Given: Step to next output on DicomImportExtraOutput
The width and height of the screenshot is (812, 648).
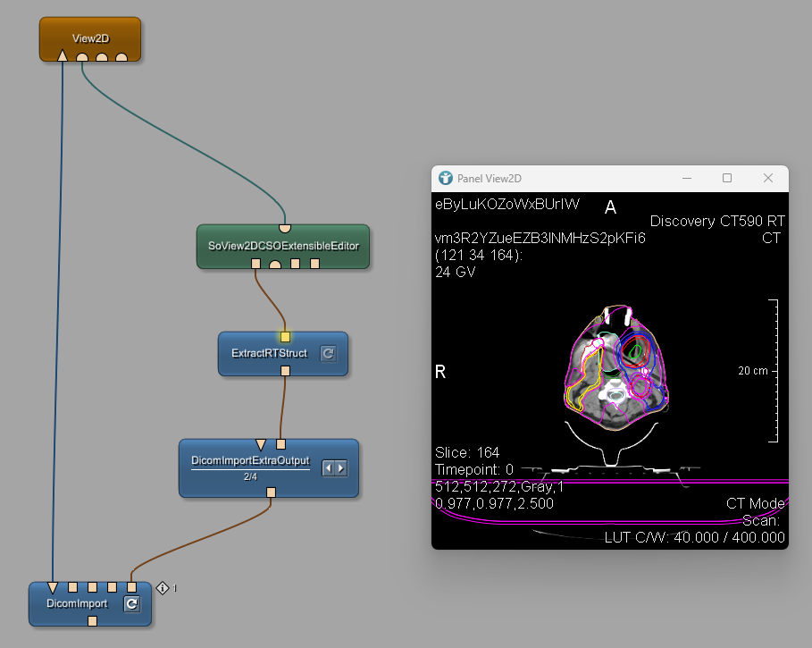Looking at the screenshot, I should (340, 467).
